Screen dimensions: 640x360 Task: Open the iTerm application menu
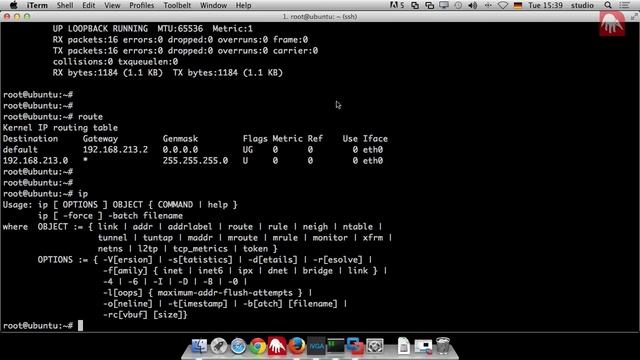click(x=37, y=5)
